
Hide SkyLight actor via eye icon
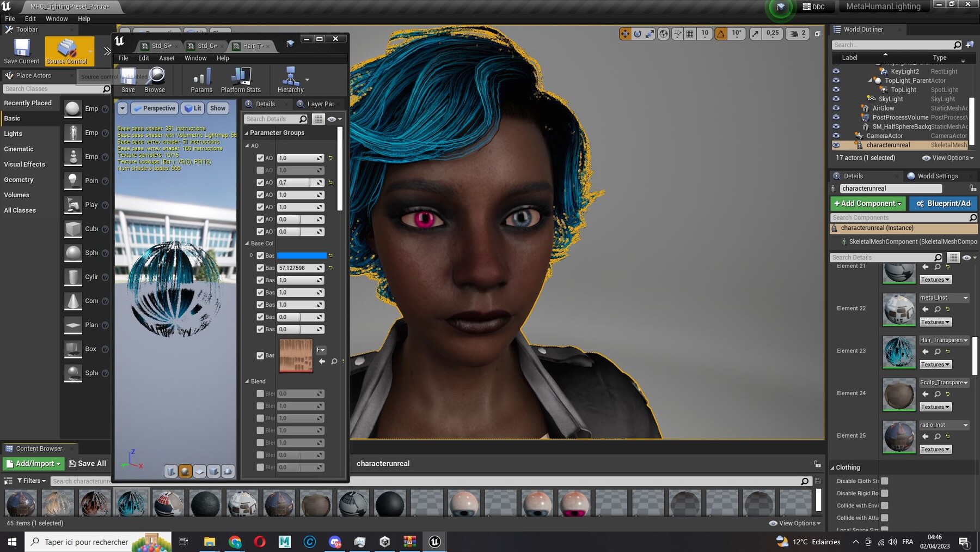836,99
